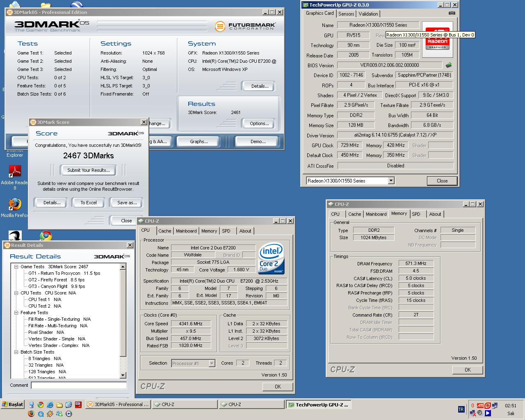525x420 pixels.
Task: Click Close button in GPU-Z
Action: pyautogui.click(x=442, y=181)
